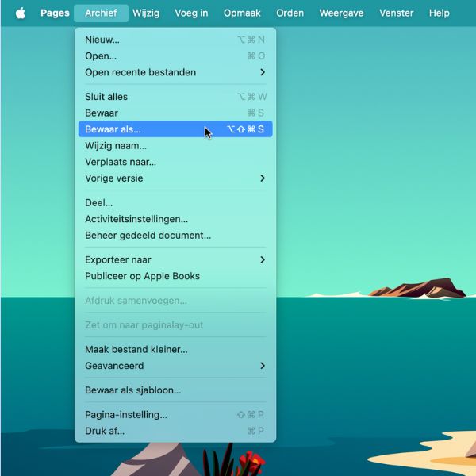Expand Open recente bestanden submenu
Viewport: 476px width, 476px height.
(175, 72)
